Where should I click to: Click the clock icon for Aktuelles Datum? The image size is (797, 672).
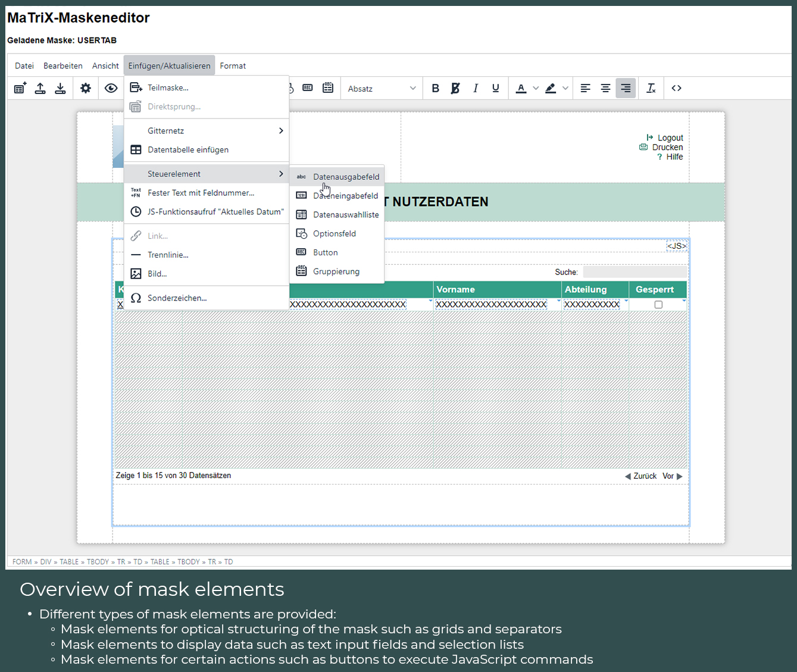click(136, 212)
